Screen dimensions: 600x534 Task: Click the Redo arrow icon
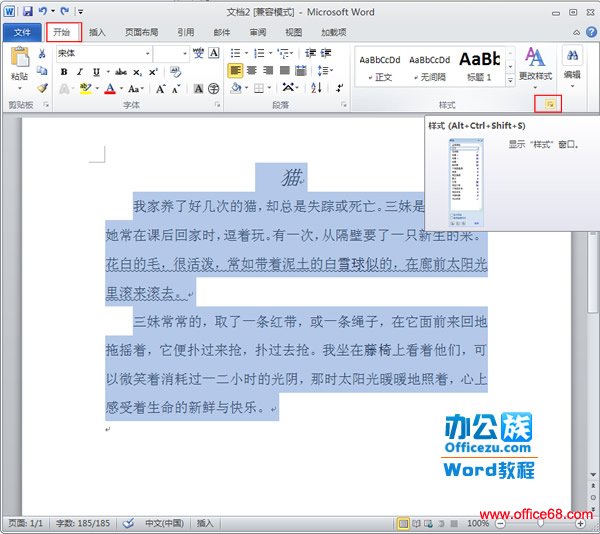(x=65, y=11)
